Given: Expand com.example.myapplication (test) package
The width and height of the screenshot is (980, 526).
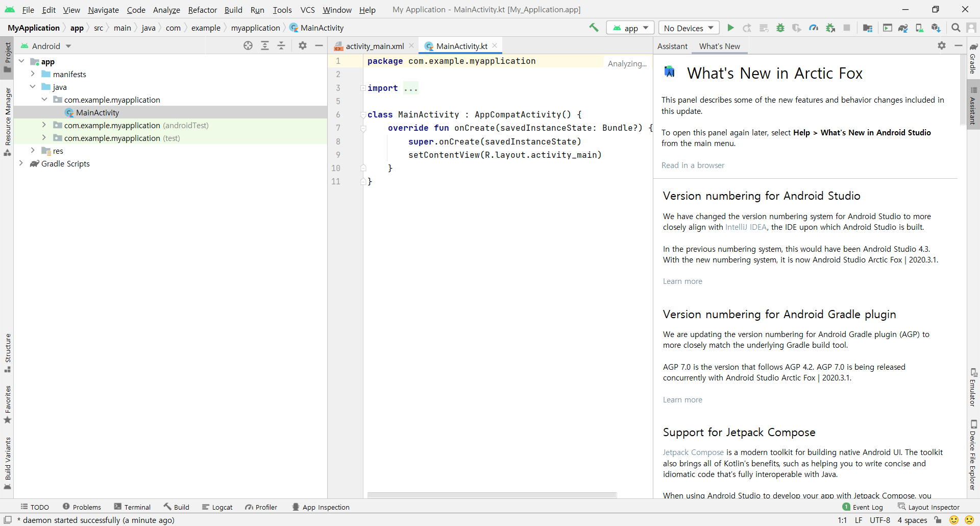Looking at the screenshot, I should [44, 138].
